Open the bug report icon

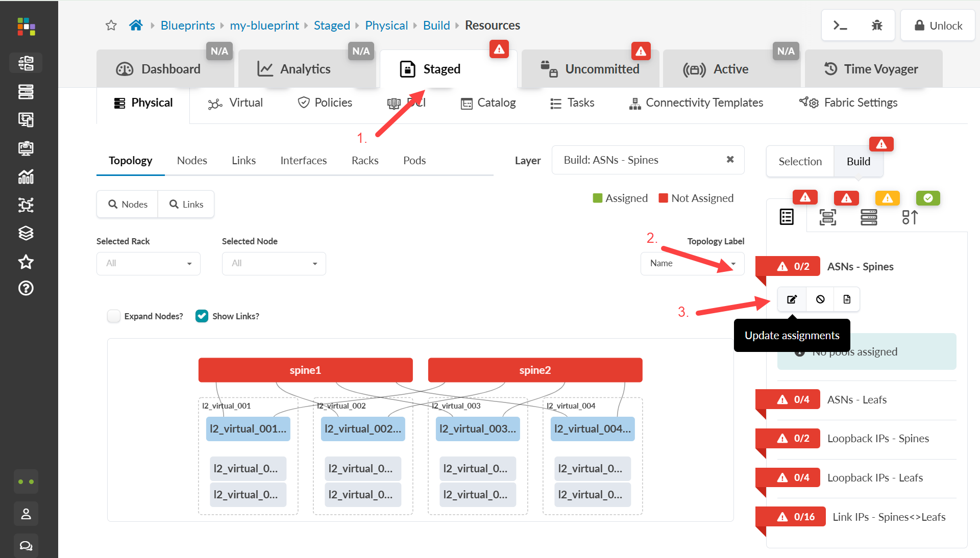pos(877,26)
